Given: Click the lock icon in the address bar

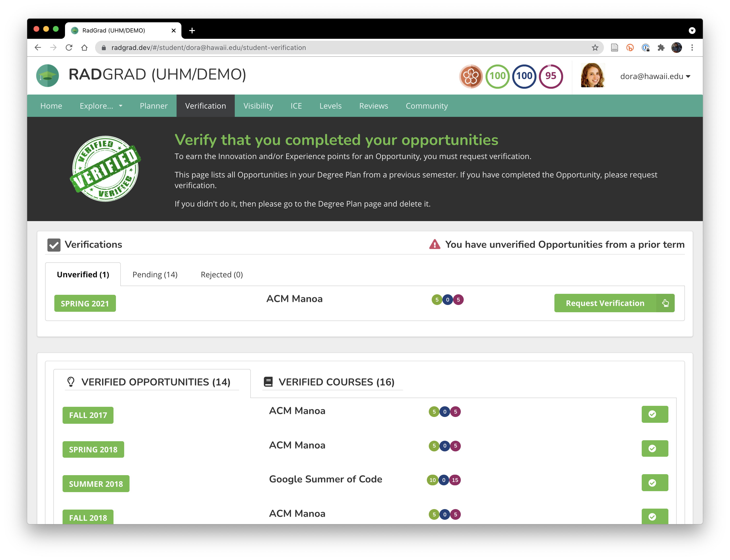Looking at the screenshot, I should pos(103,48).
